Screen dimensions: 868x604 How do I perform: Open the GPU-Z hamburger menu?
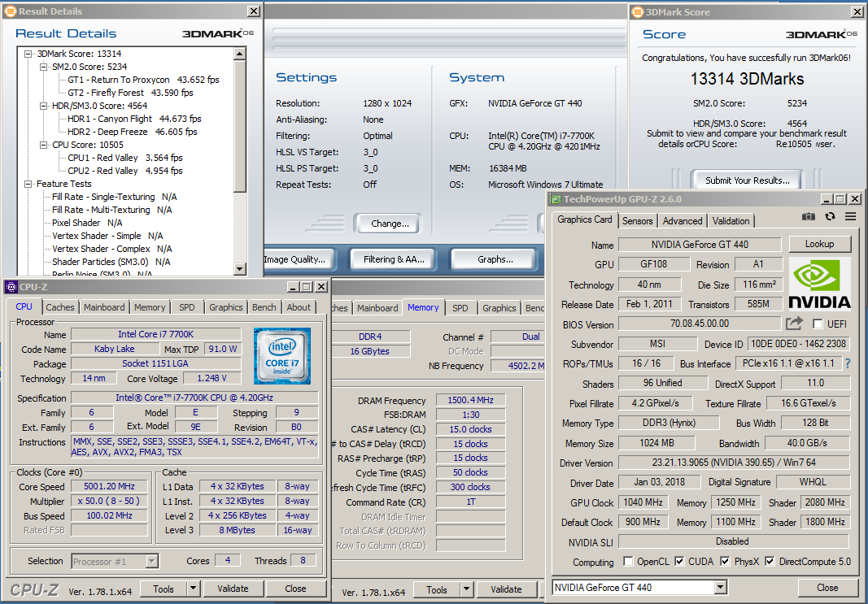[x=850, y=217]
